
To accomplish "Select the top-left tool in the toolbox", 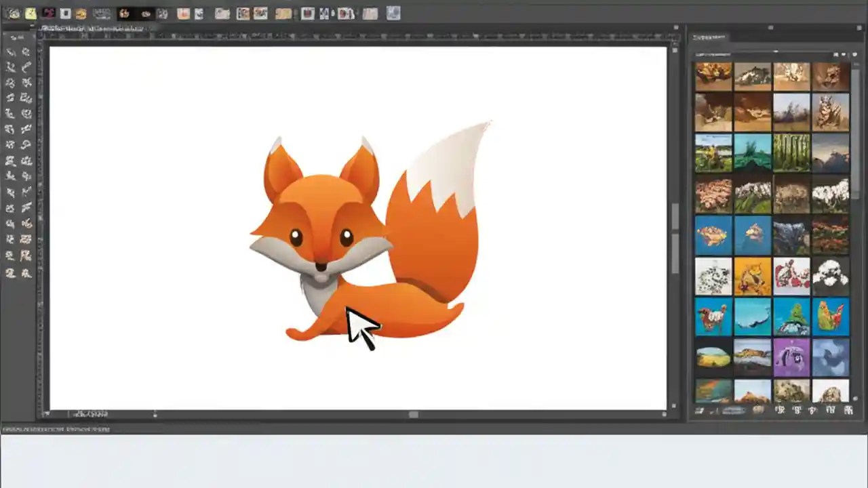I will pos(10,52).
